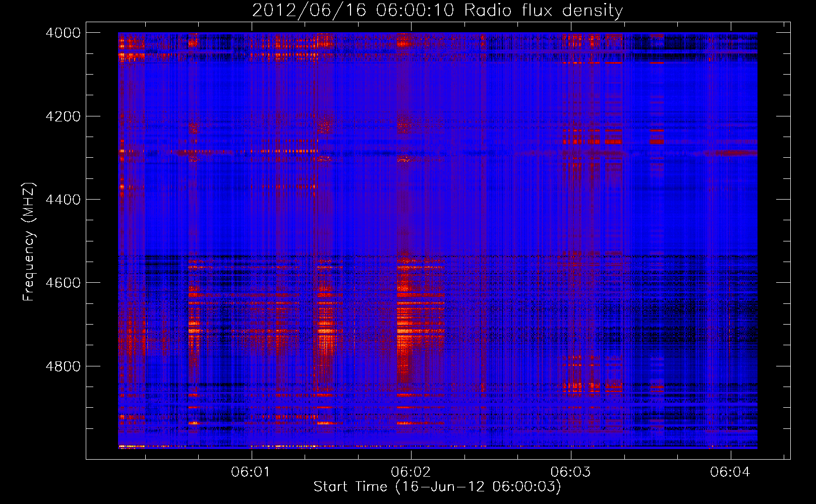
Task: Select the 4400 frequency tick label
Action: 63,200
